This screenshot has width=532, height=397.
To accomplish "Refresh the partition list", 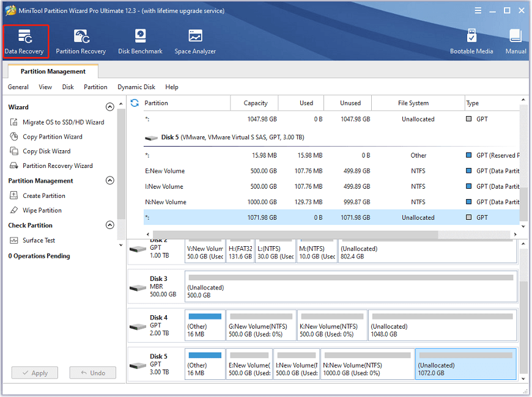I will click(x=135, y=103).
